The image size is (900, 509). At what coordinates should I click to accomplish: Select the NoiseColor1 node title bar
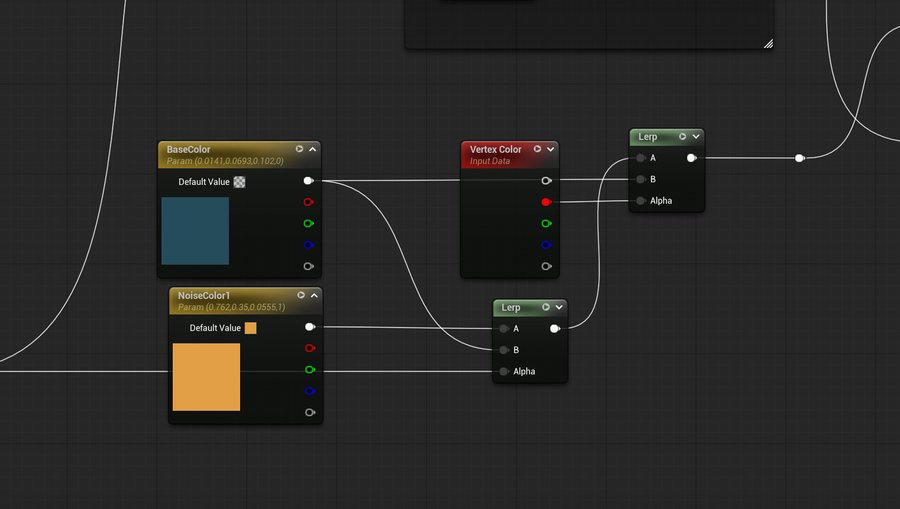[x=205, y=295]
